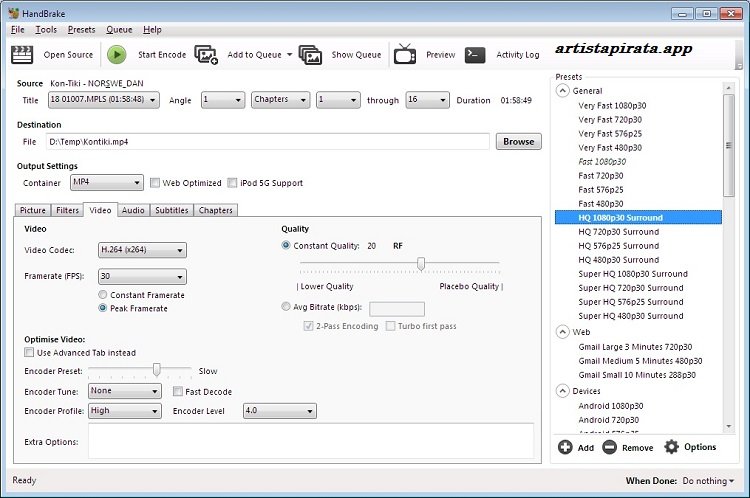
Task: Collapse the General presets group
Action: click(x=562, y=90)
